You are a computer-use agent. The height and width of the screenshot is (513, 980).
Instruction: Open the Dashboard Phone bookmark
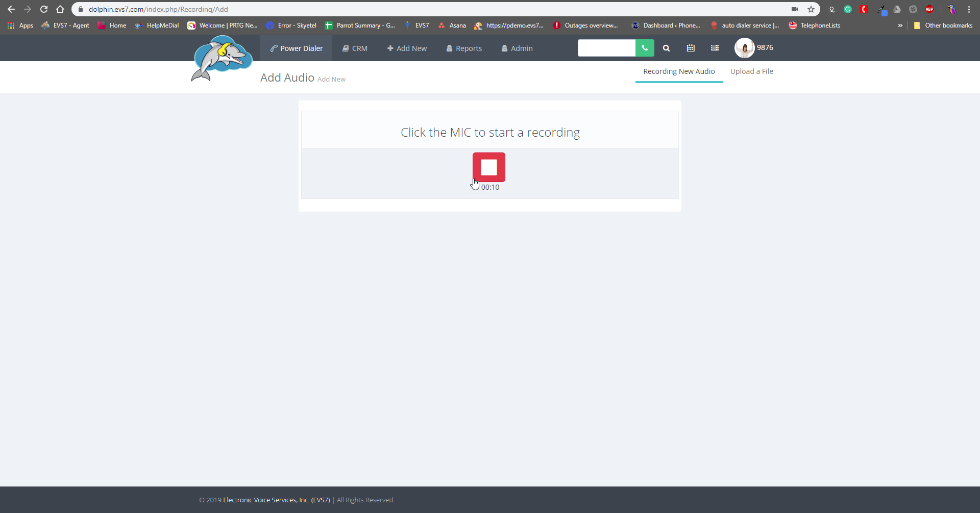666,25
